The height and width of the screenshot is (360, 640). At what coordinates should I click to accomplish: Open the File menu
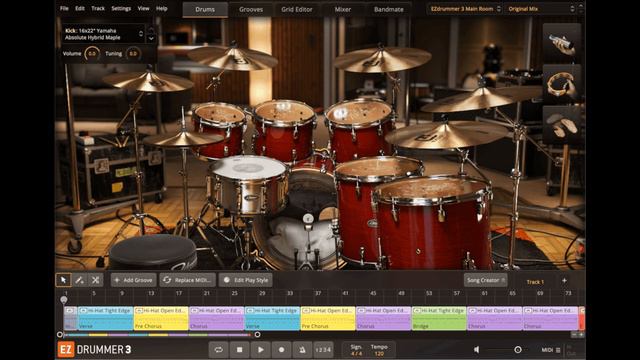(64, 8)
